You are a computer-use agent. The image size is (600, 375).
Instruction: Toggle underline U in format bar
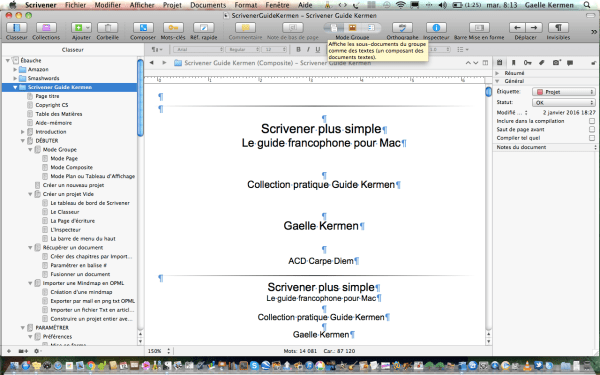click(318, 49)
